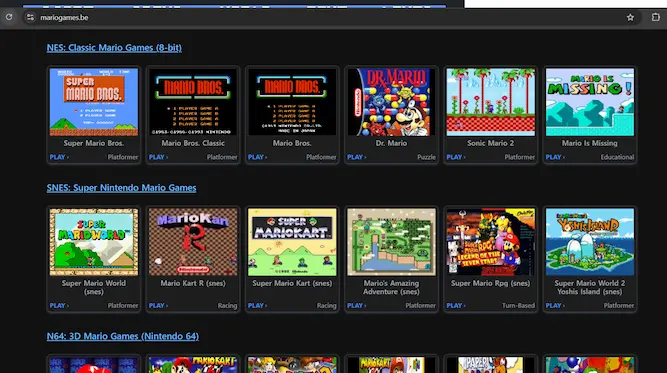This screenshot has width=667, height=373.
Task: Click PLAY under Mario Is Missing
Action: (x=555, y=157)
